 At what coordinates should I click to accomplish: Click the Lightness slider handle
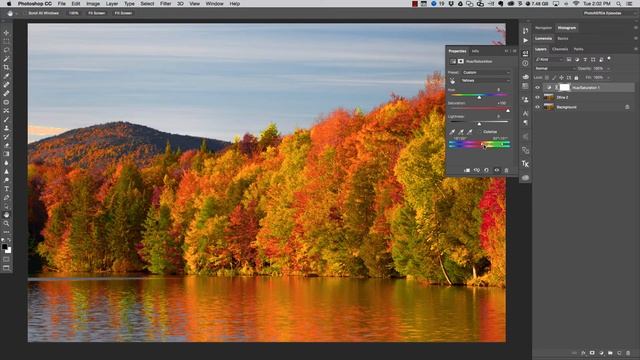pyautogui.click(x=479, y=124)
